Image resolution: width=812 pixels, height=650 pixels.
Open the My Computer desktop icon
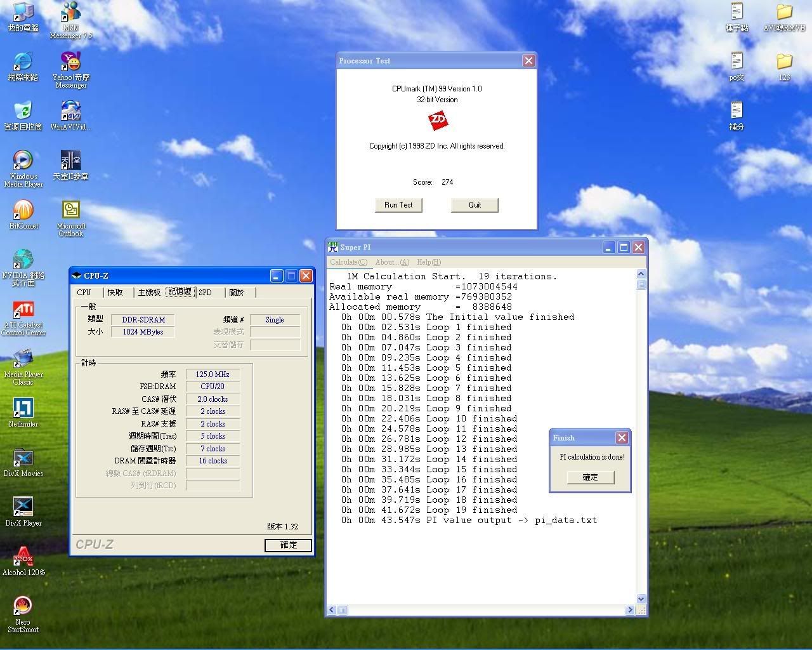pos(23,17)
